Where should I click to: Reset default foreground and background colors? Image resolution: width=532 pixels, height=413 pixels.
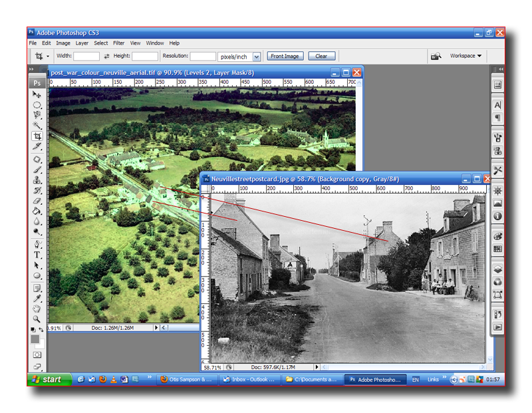point(33,329)
